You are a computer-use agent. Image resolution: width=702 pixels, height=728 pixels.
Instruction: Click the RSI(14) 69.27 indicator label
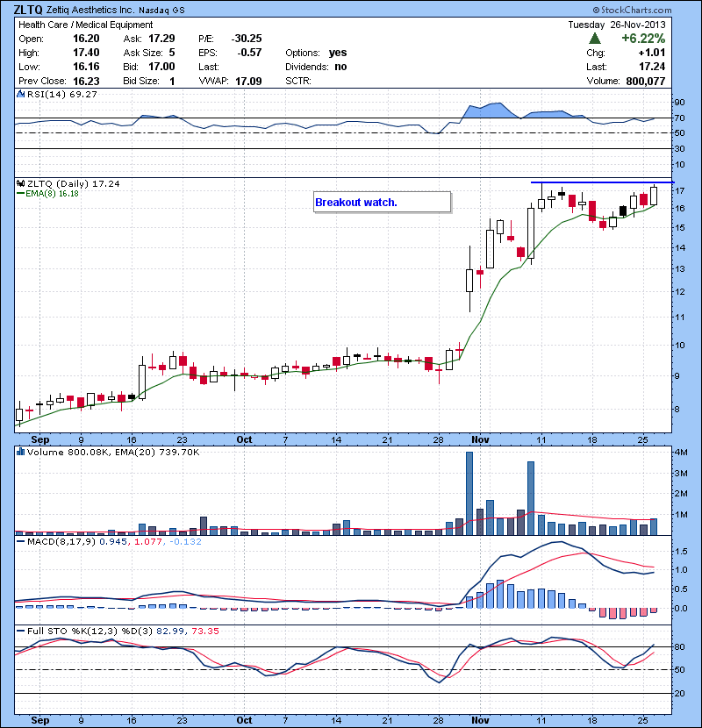[x=62, y=94]
